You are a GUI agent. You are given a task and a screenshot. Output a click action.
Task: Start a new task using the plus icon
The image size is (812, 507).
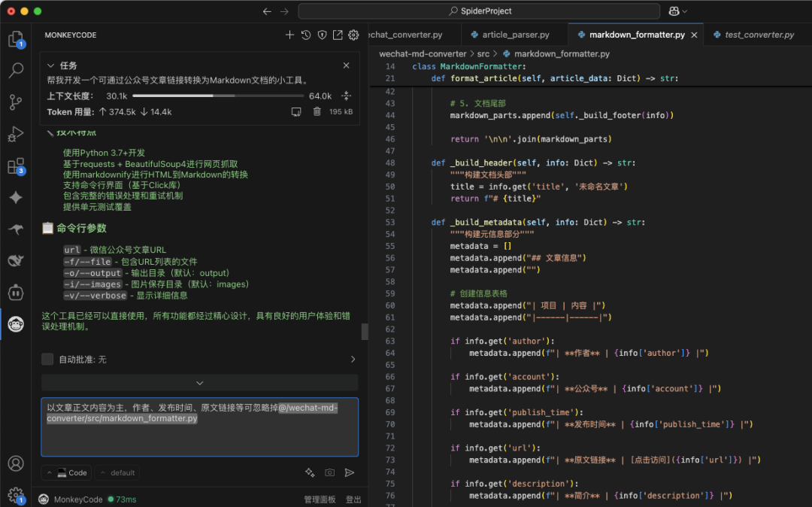tap(289, 35)
